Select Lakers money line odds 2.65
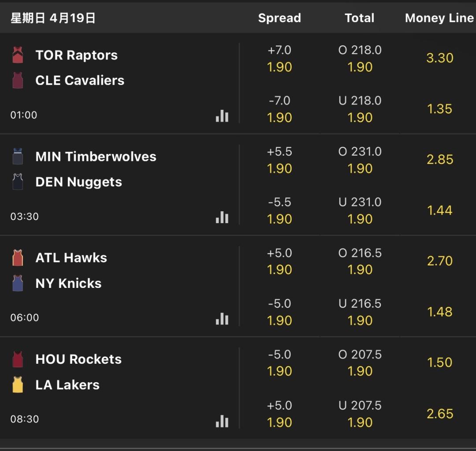 (x=439, y=414)
